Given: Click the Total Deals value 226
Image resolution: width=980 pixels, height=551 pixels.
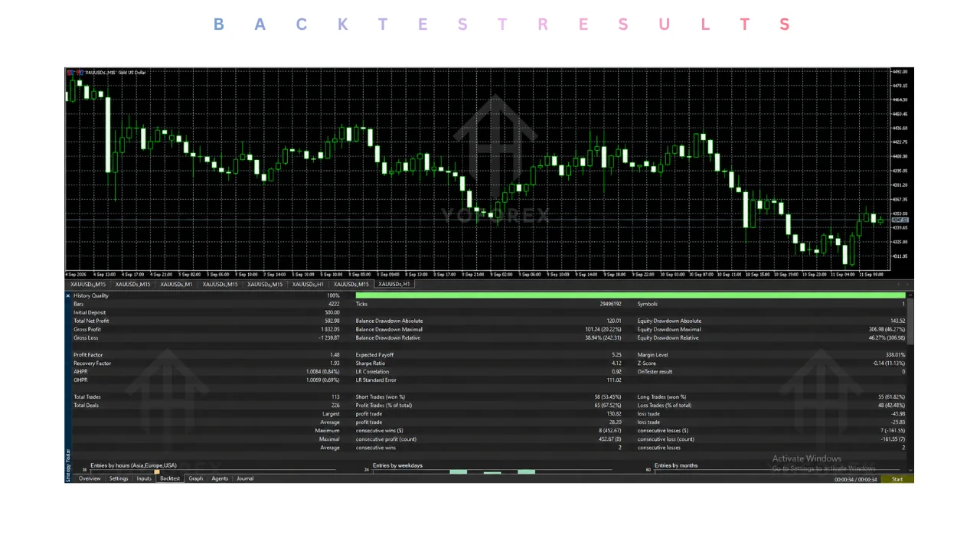Looking at the screenshot, I should pos(335,406).
